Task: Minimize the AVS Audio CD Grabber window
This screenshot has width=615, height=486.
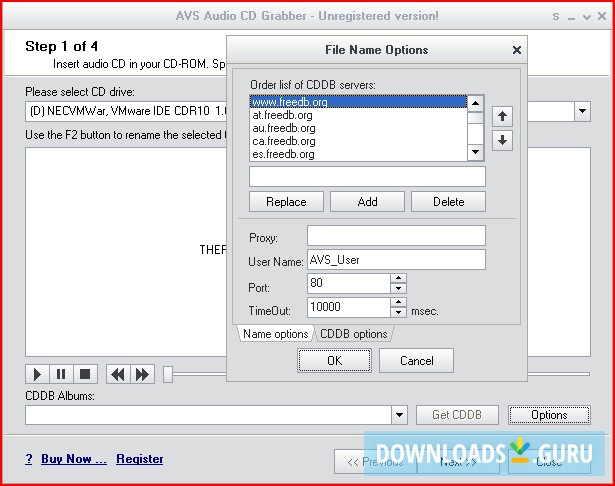Action: [x=571, y=17]
